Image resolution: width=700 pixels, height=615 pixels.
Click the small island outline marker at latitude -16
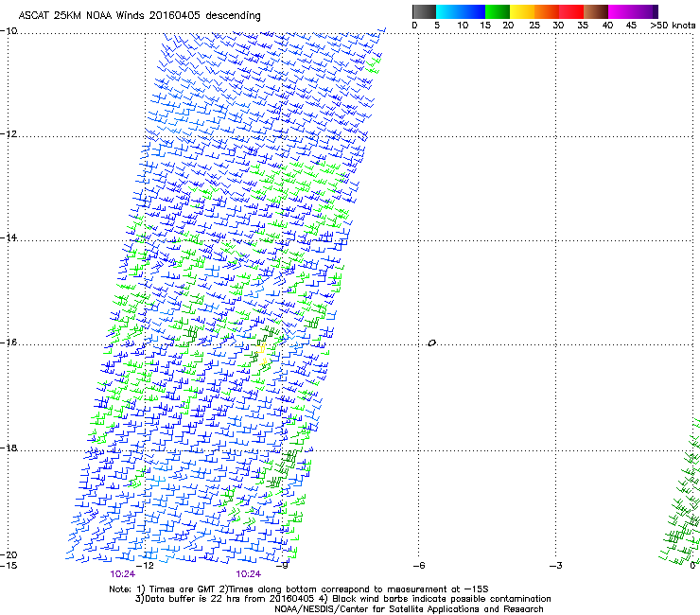[431, 343]
